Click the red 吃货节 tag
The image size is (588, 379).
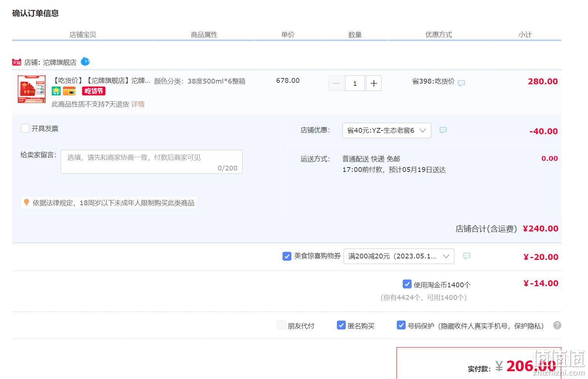(94, 91)
